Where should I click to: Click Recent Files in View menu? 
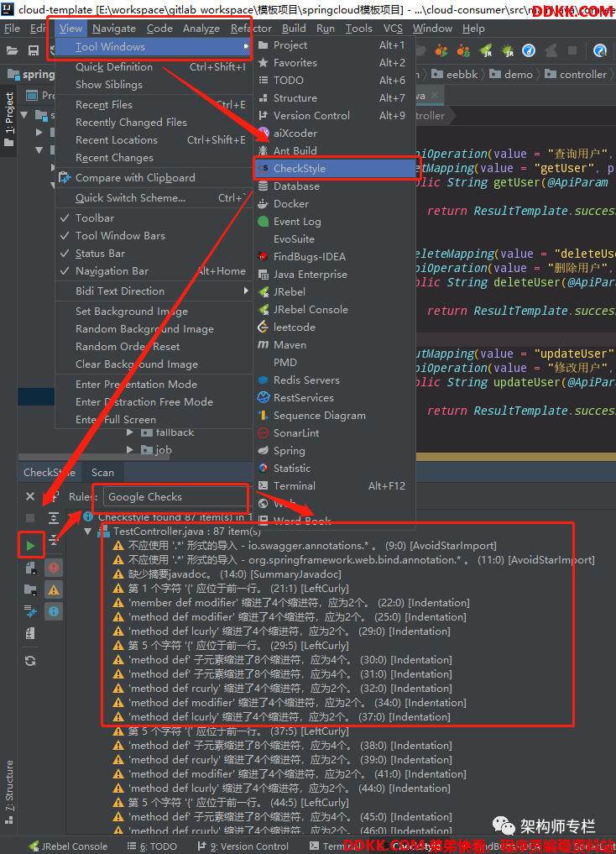tap(154, 105)
